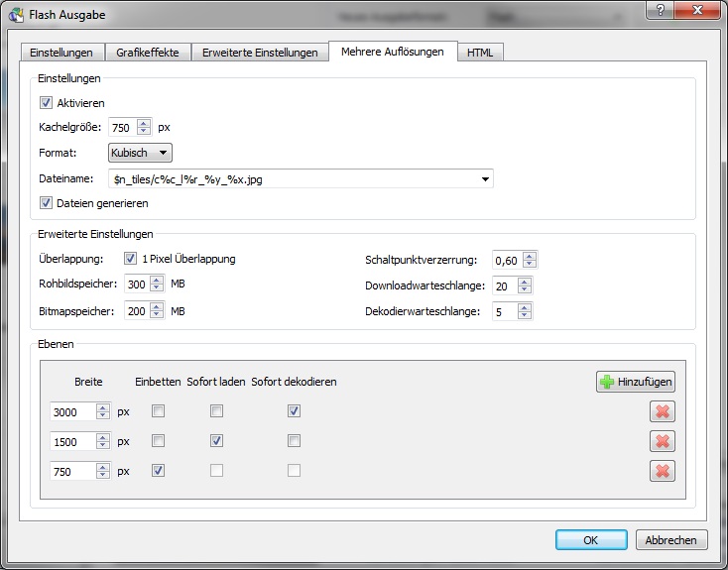728x570 pixels.
Task: Click the Flash Ausgabe title bar icon
Action: point(16,15)
